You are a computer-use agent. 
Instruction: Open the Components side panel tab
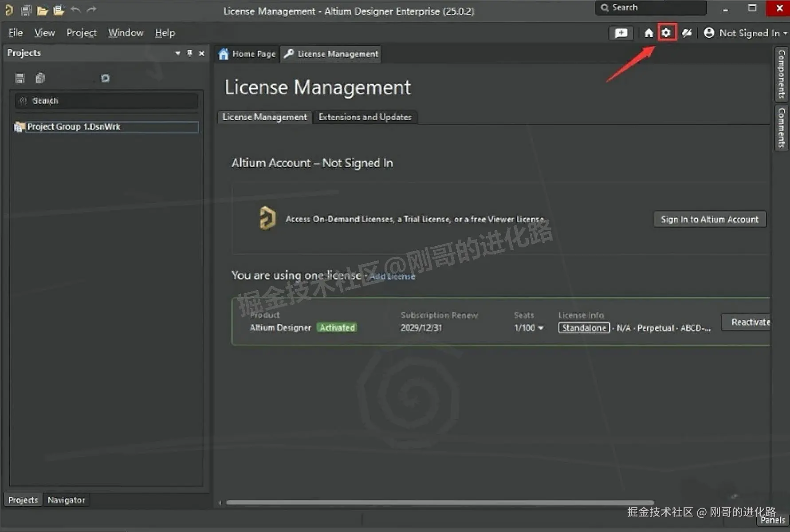[781, 75]
